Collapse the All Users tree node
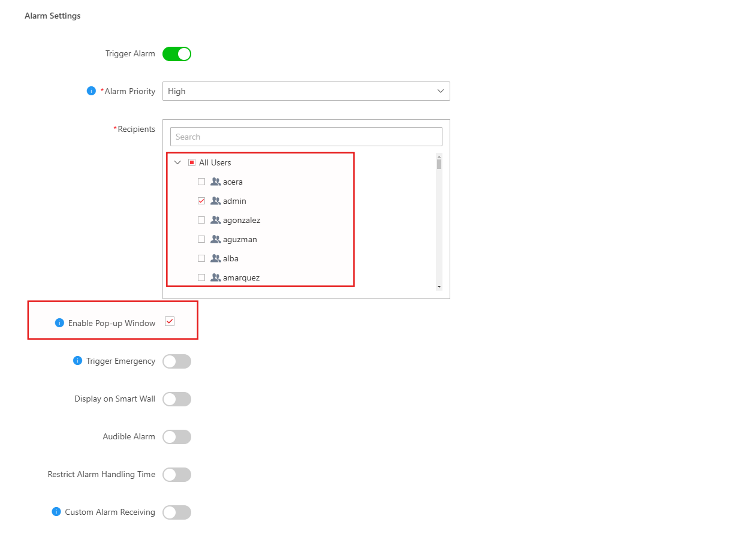 (177, 162)
